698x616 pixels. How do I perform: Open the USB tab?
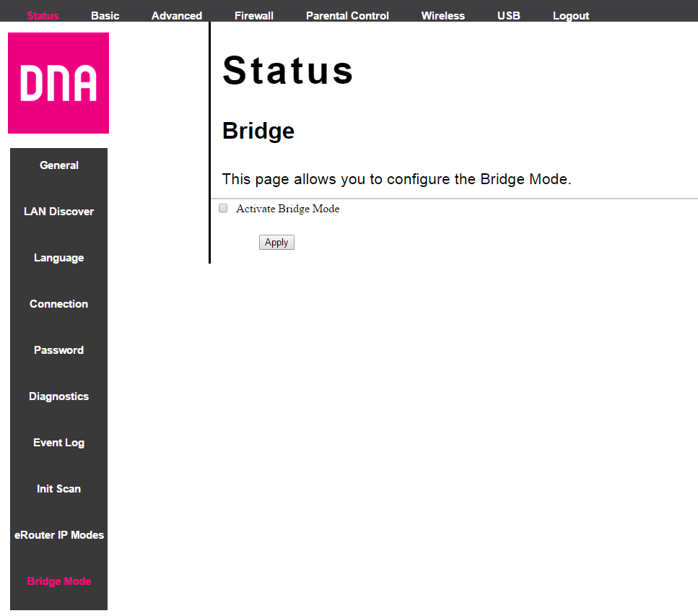[509, 16]
